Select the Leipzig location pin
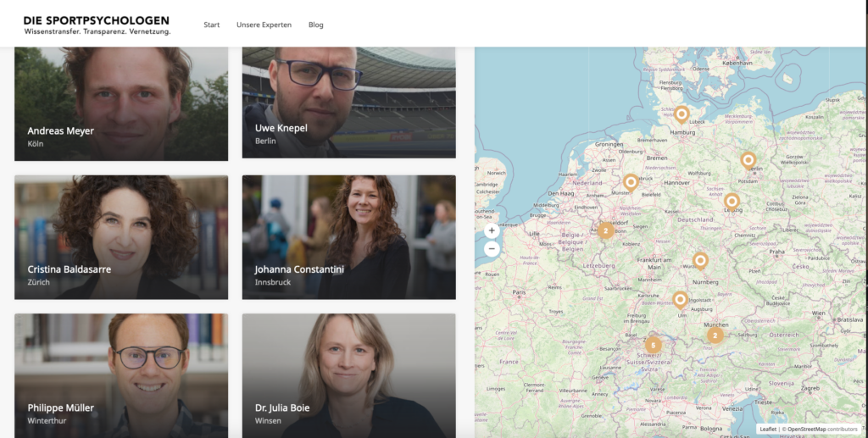Image resolution: width=868 pixels, height=438 pixels. [732, 201]
